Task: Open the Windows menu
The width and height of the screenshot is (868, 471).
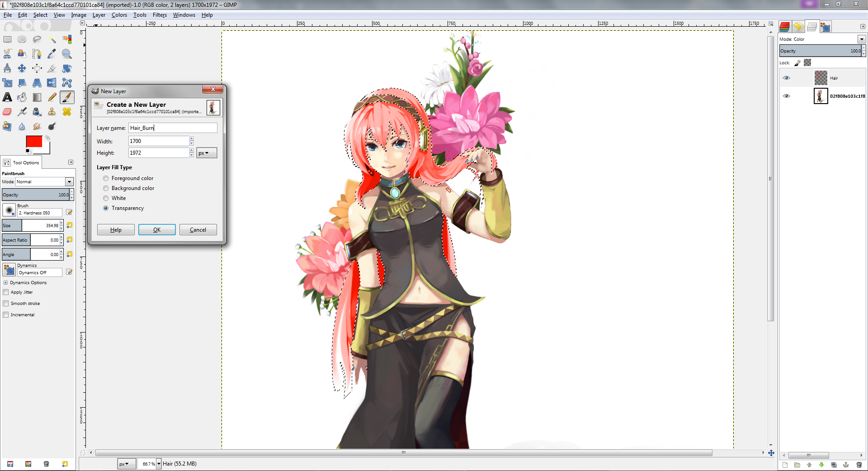Action: point(184,15)
